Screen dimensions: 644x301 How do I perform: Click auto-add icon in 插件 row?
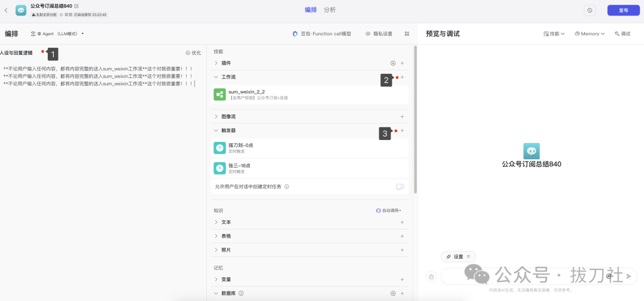(392, 63)
